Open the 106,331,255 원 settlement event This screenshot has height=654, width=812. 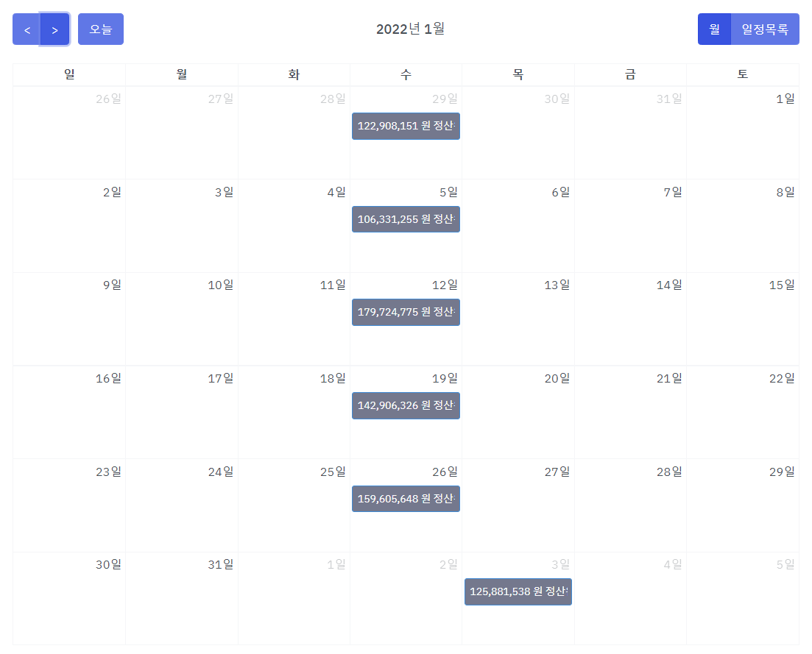click(x=406, y=219)
